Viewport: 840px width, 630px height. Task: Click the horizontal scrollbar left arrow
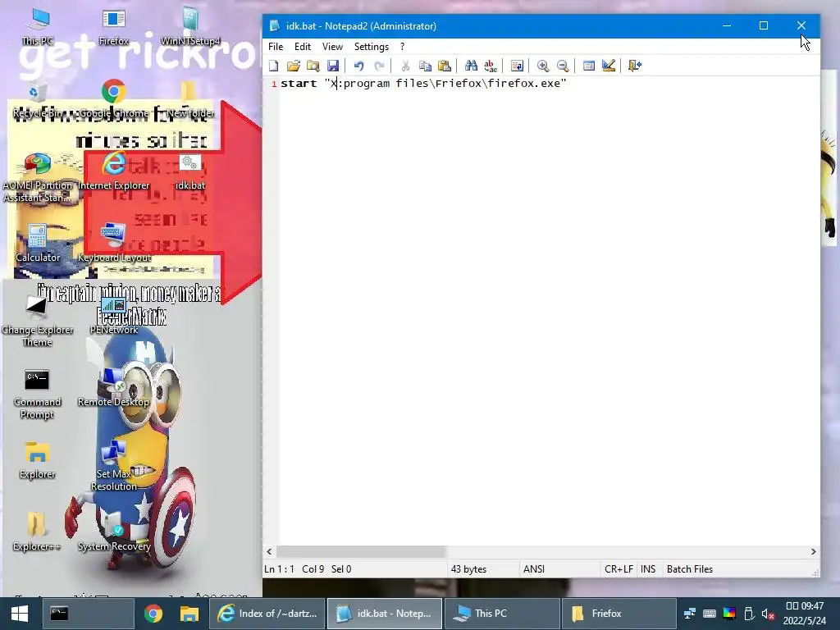[269, 551]
